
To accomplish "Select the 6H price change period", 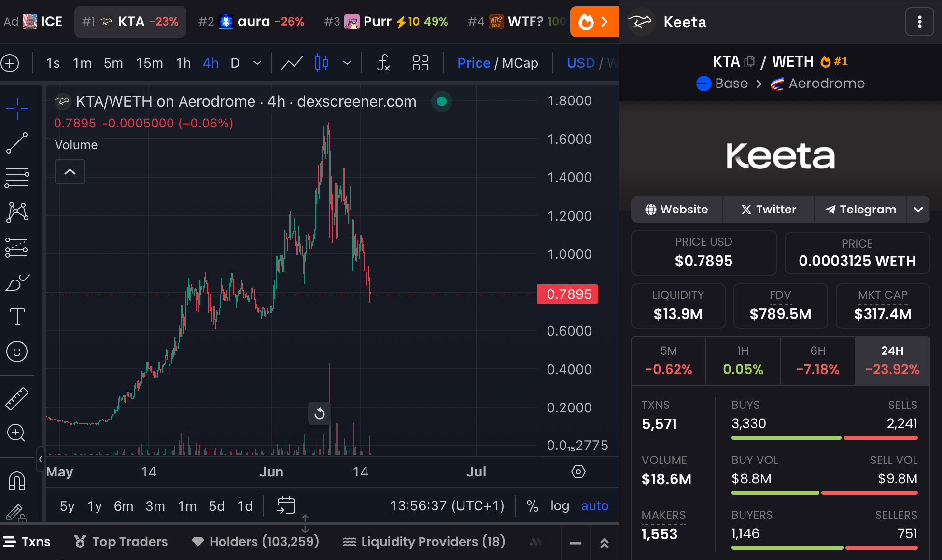I will (x=818, y=361).
